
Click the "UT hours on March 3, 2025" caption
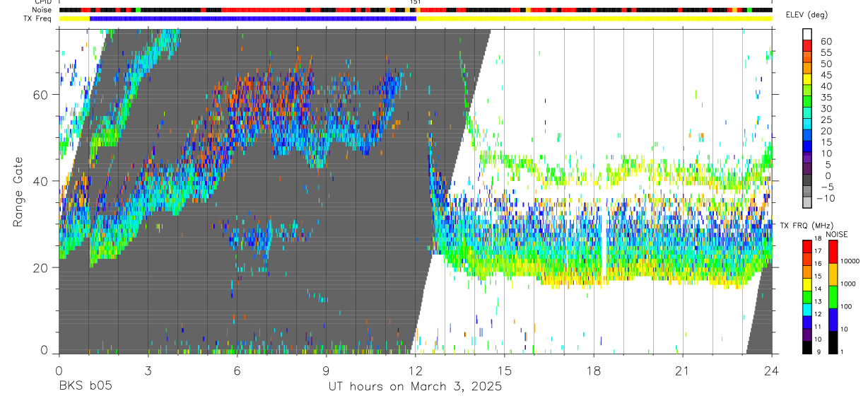click(415, 386)
